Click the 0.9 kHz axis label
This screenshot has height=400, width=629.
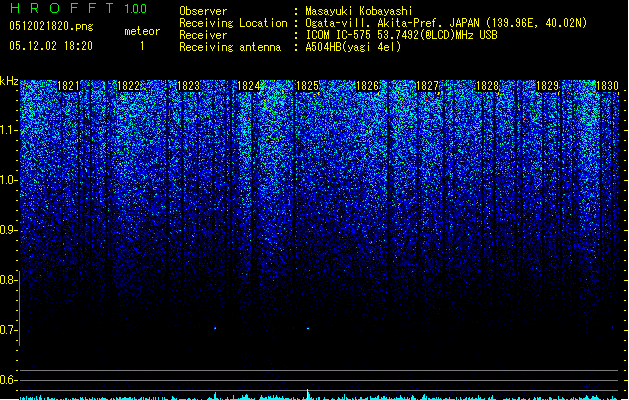tap(8, 230)
